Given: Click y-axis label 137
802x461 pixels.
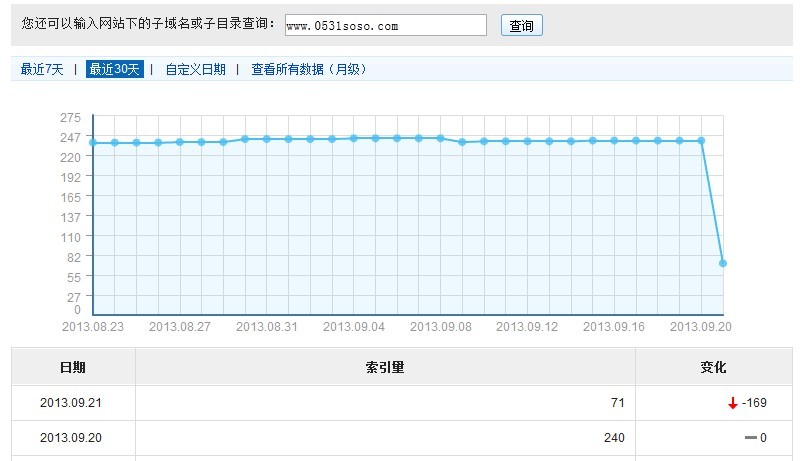Looking at the screenshot, I should 71,217.
